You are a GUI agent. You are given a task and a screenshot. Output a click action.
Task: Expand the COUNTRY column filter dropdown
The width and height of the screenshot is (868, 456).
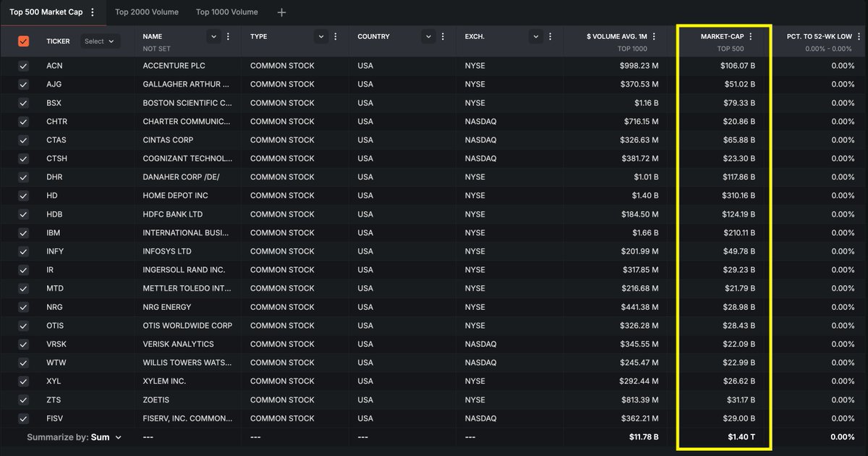[x=429, y=36]
